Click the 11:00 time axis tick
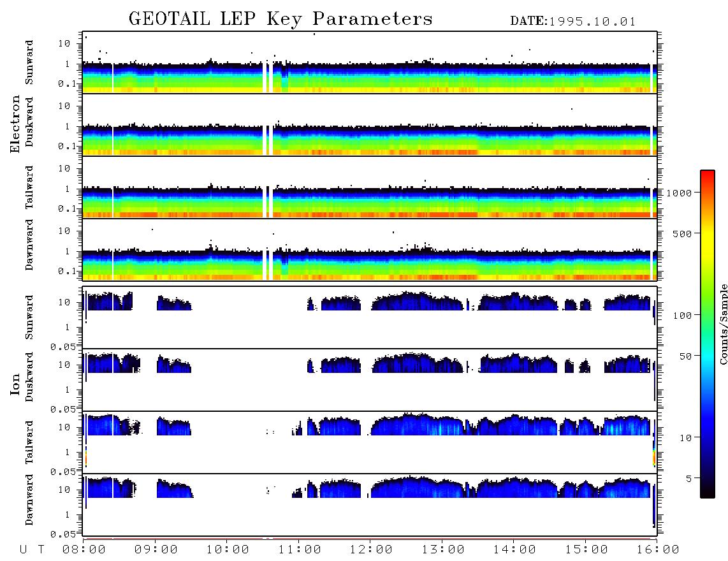The height and width of the screenshot is (561, 728). coord(300,550)
